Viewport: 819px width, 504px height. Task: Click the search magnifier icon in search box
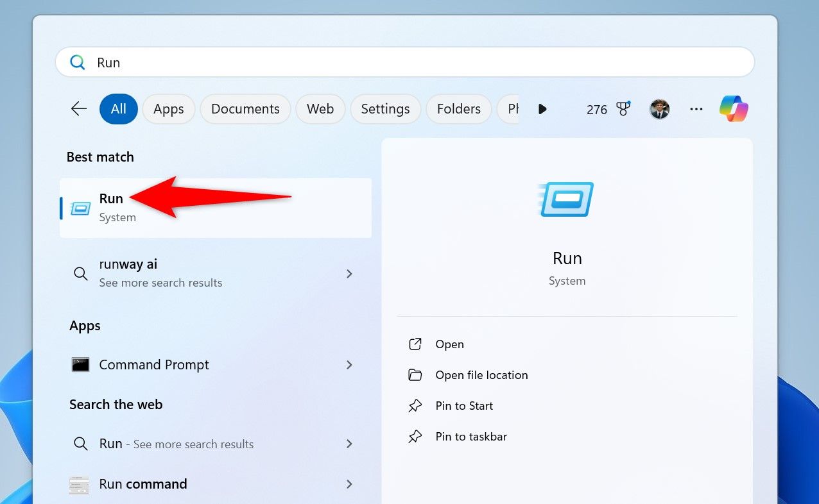tap(78, 62)
